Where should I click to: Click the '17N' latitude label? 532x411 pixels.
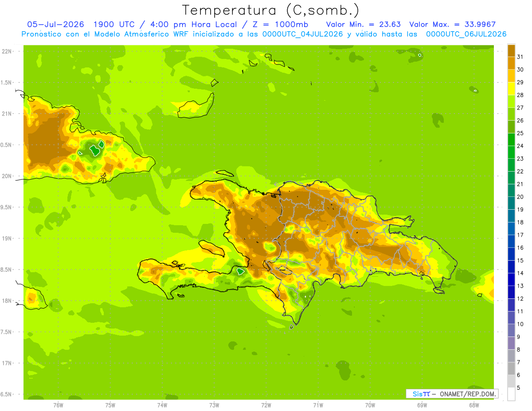pos(7,363)
